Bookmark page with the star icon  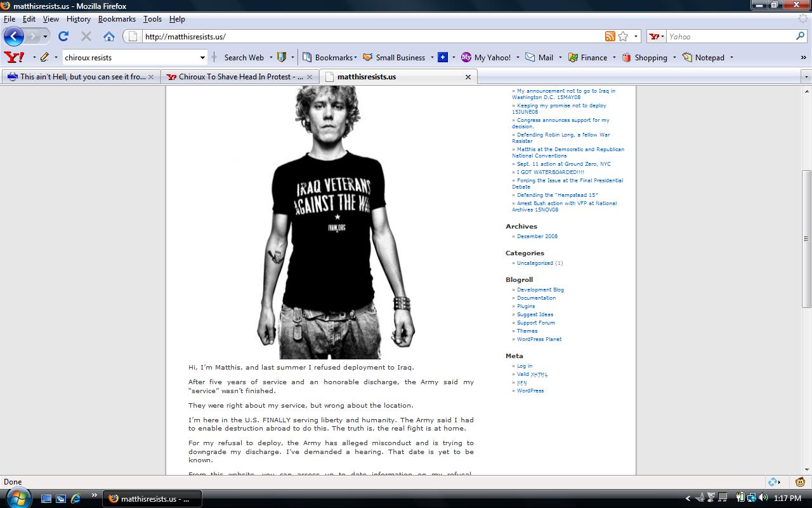click(x=623, y=36)
